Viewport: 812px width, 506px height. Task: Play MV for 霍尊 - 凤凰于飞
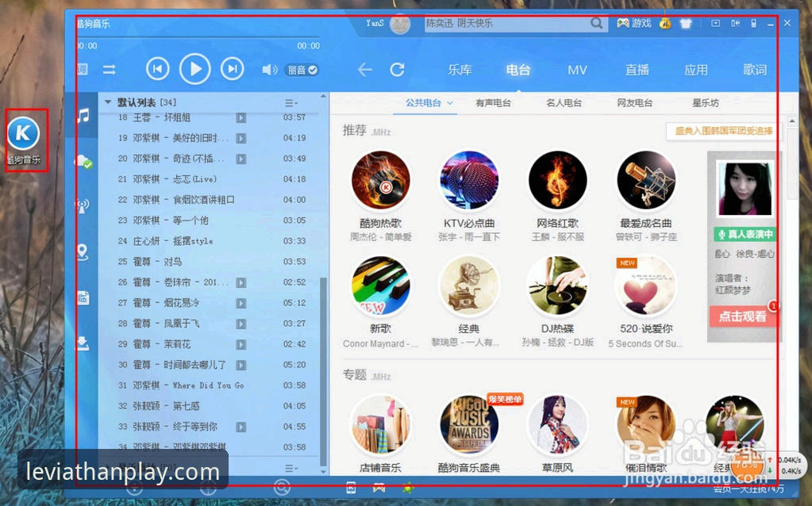click(x=241, y=324)
